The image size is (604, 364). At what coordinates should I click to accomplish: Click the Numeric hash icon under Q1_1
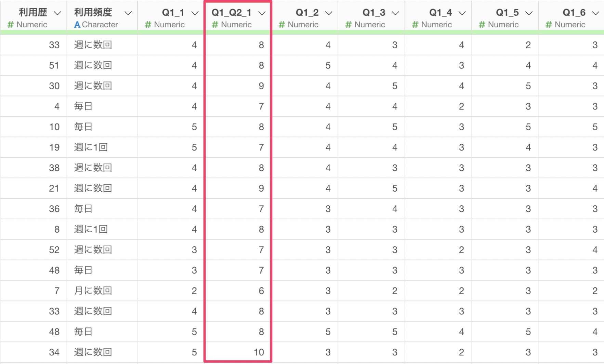148,25
